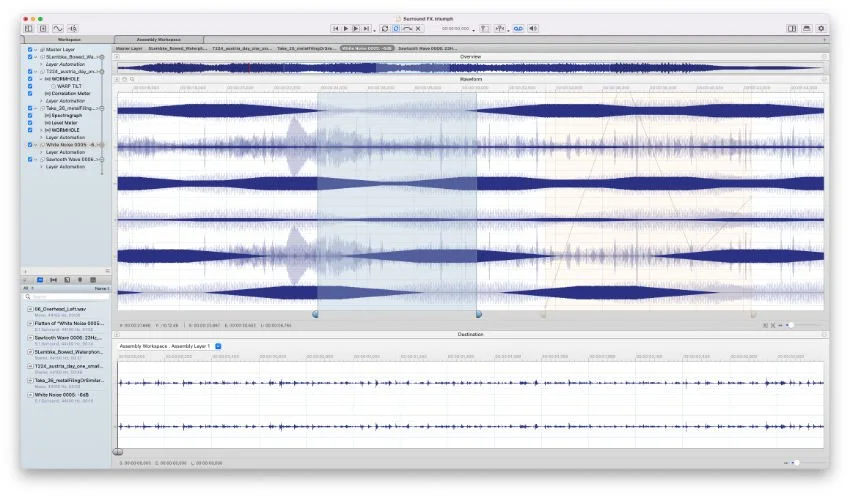Screen dimensions: 850x496
Task: Collapse the Sawtooth Wave layer arrow
Action: pos(36,159)
